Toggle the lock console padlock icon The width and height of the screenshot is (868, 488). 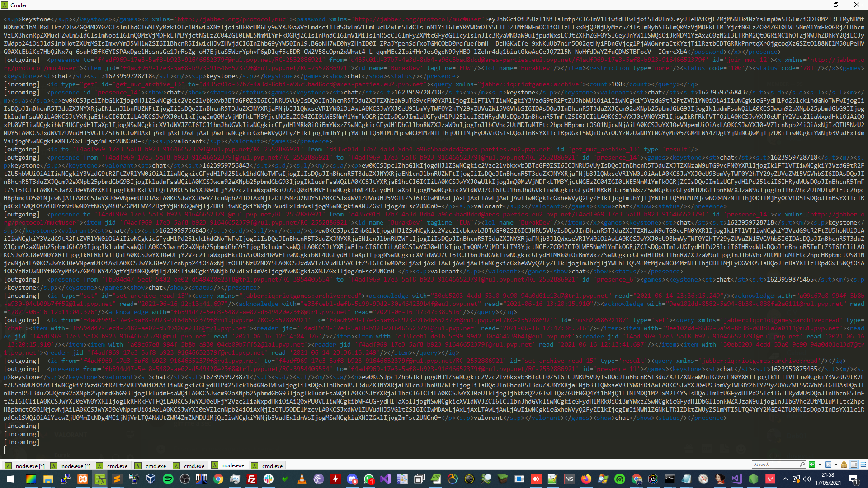(844, 465)
